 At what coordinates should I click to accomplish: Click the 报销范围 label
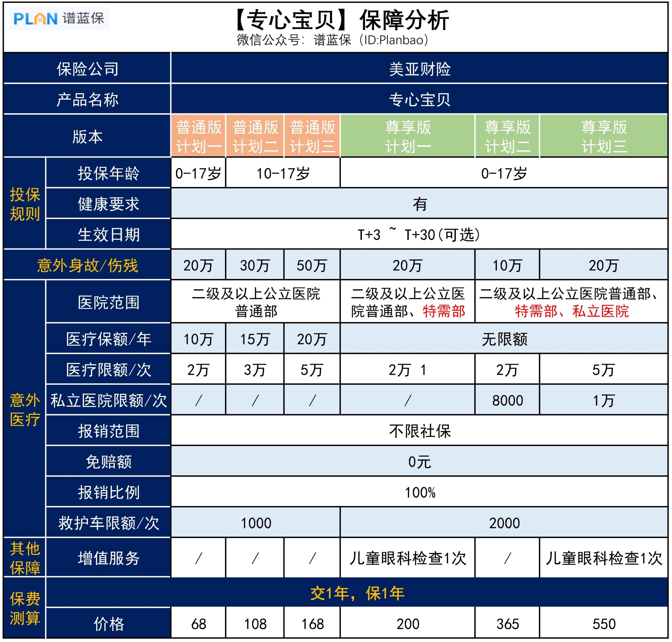(x=108, y=431)
